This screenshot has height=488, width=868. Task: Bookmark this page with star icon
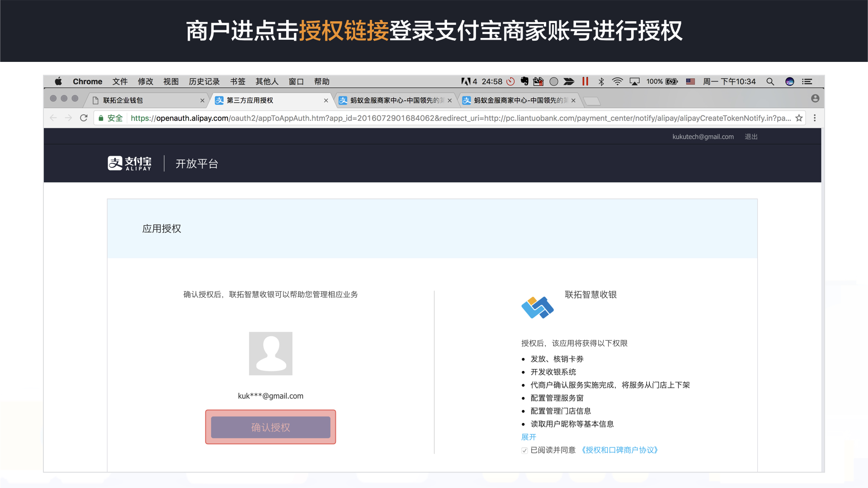[799, 118]
